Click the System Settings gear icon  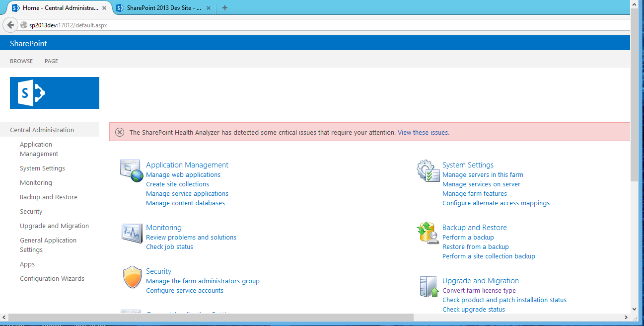428,170
